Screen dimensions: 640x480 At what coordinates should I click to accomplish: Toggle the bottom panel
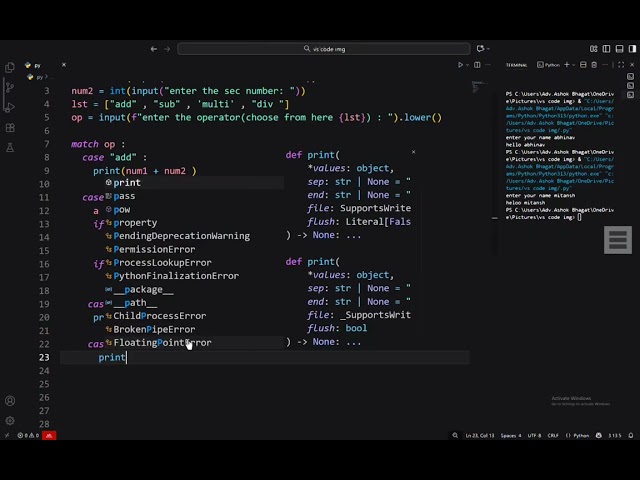(x=620, y=49)
